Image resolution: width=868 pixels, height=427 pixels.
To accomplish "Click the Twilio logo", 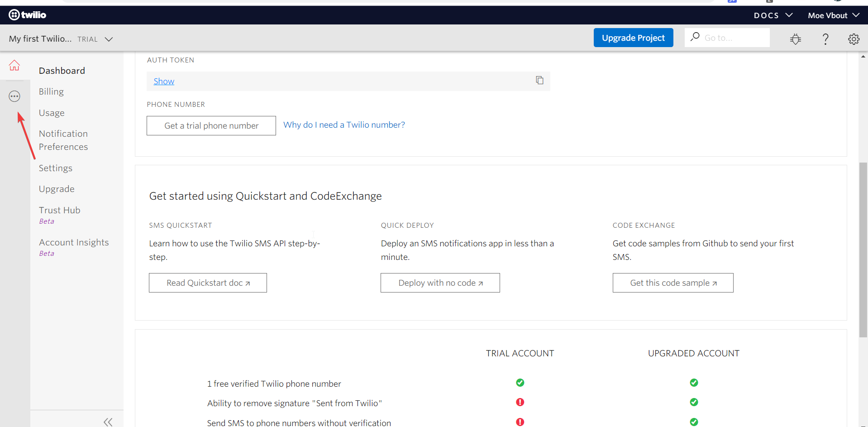I will coord(28,15).
